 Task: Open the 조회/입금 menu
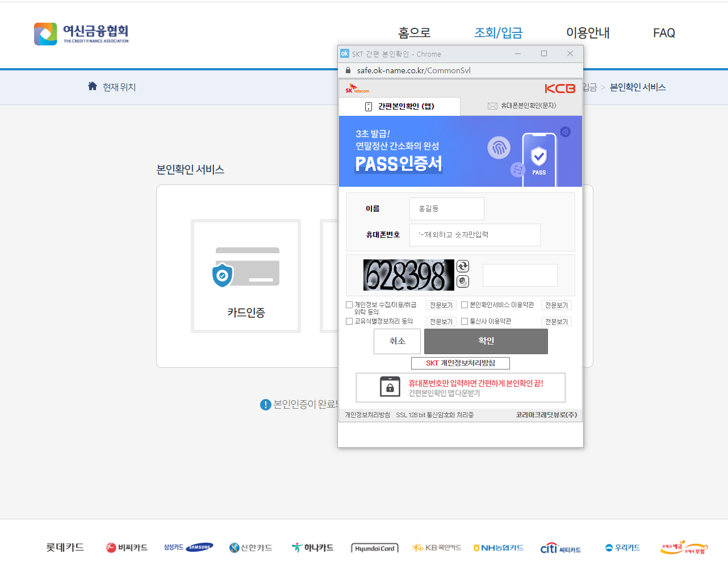[499, 33]
